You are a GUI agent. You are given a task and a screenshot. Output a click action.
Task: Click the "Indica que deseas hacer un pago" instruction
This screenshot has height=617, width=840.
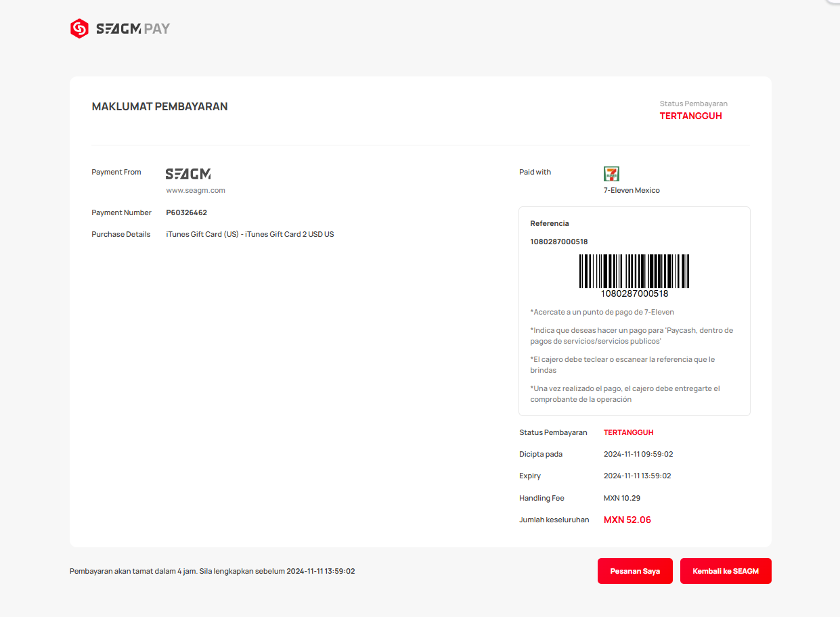click(x=632, y=336)
